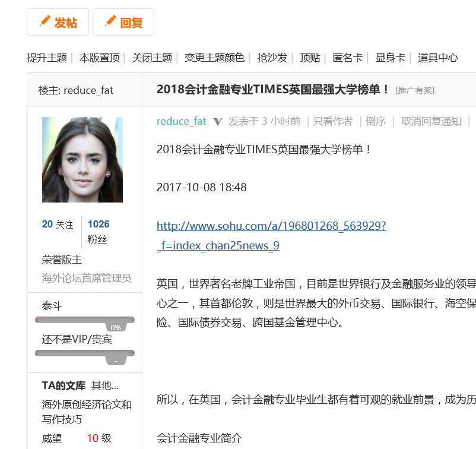Click the VIP/贵宾 progress bar
The image size is (476, 449).
point(85,357)
